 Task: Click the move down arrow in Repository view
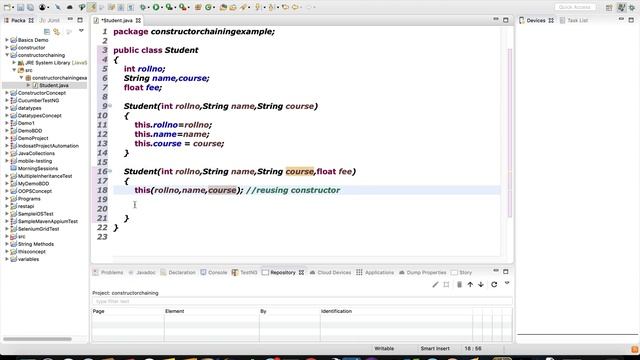click(x=481, y=284)
